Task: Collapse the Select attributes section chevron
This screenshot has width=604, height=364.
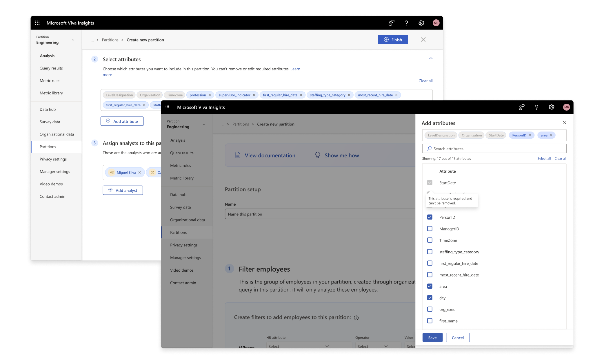Action: (431, 58)
